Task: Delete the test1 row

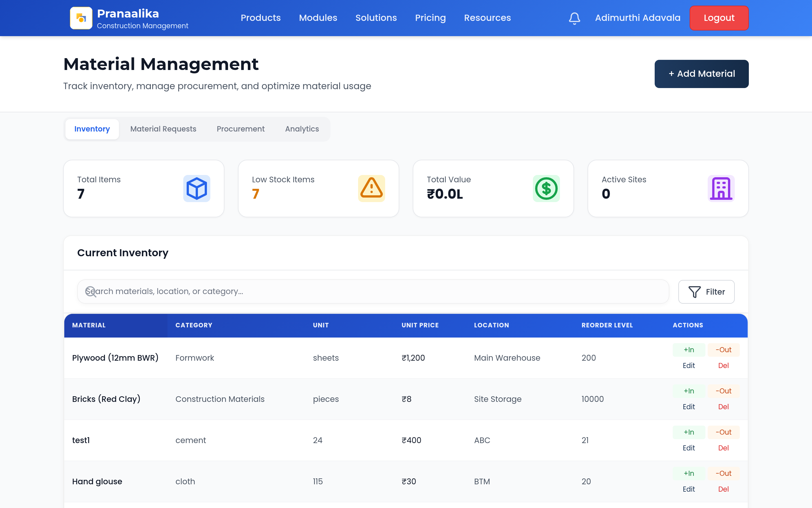Action: coord(723,448)
